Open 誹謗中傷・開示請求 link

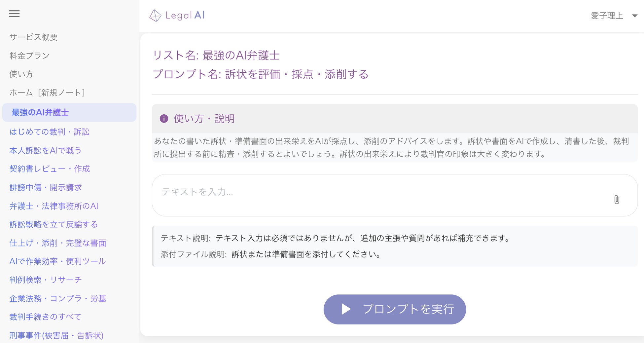pyautogui.click(x=46, y=187)
